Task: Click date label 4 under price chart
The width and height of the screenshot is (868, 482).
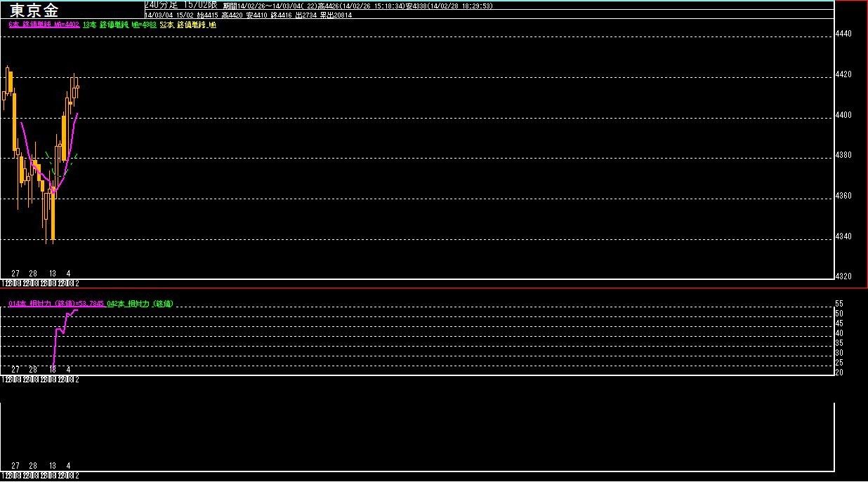Action: pos(68,273)
